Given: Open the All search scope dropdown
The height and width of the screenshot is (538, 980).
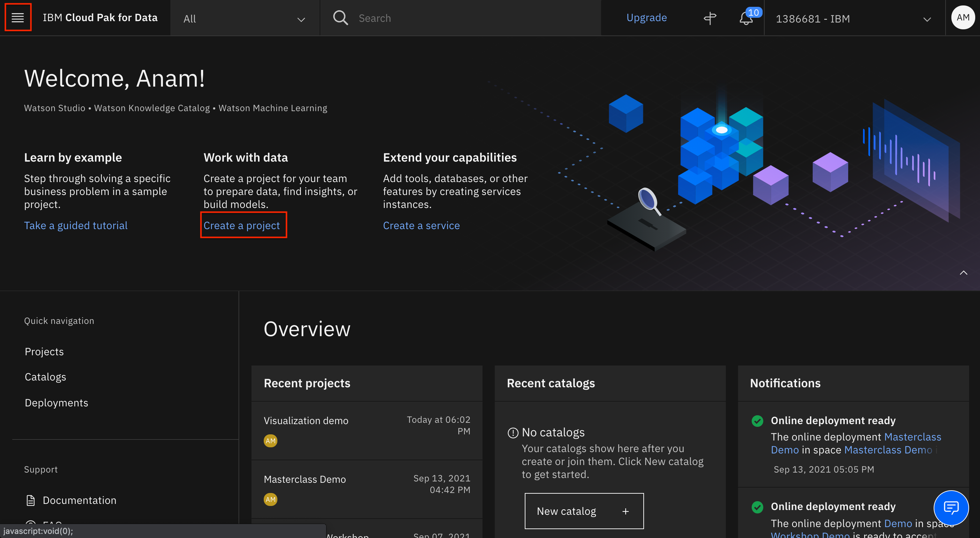Looking at the screenshot, I should [x=245, y=18].
